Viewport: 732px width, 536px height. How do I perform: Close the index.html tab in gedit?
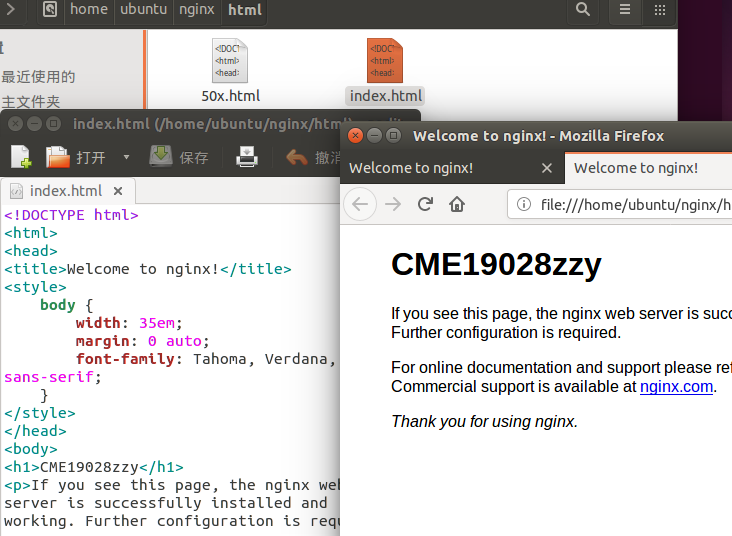(x=118, y=191)
